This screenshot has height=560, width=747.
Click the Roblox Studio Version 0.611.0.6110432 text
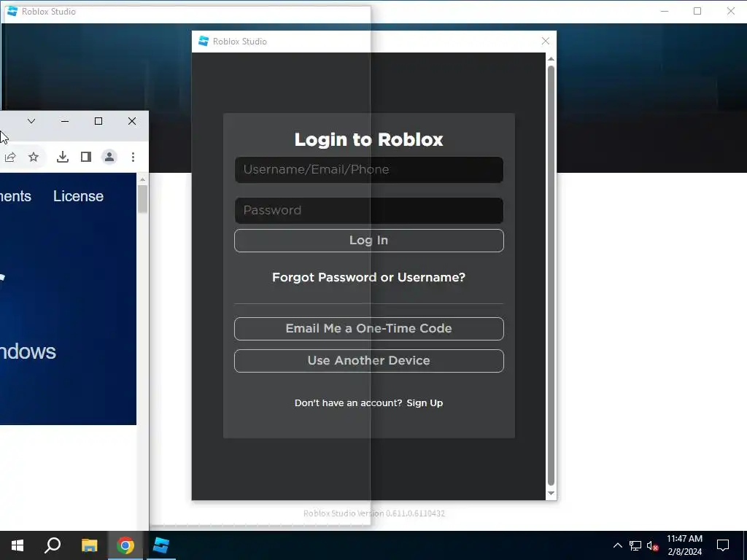(x=374, y=513)
